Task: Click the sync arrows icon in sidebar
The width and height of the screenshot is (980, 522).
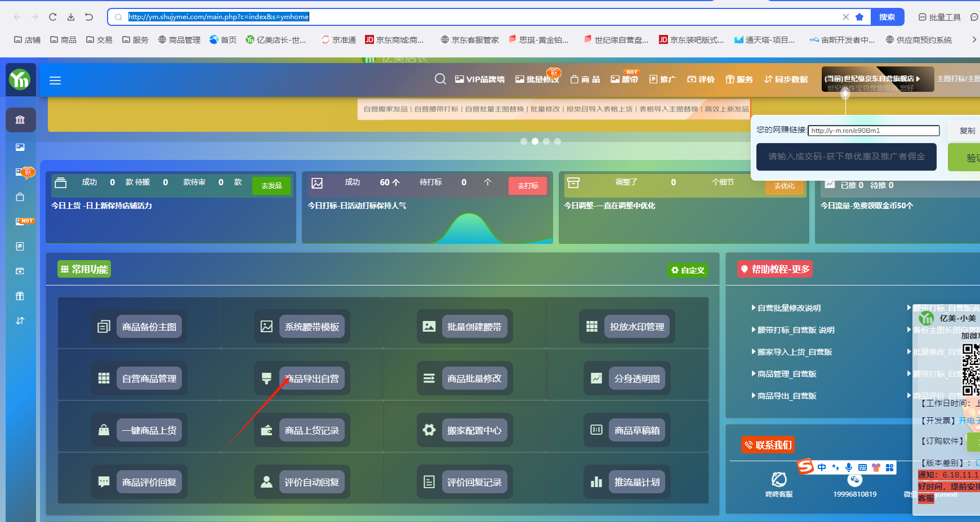Action: point(20,320)
